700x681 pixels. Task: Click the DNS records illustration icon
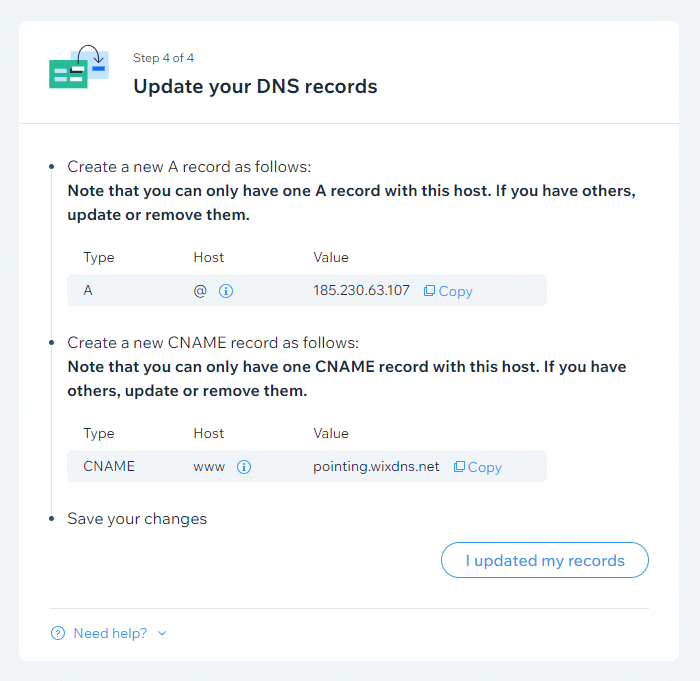coord(78,68)
